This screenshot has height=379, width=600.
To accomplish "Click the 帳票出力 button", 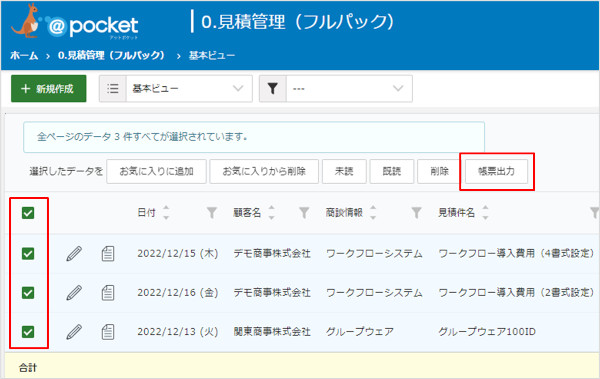I will coord(496,172).
